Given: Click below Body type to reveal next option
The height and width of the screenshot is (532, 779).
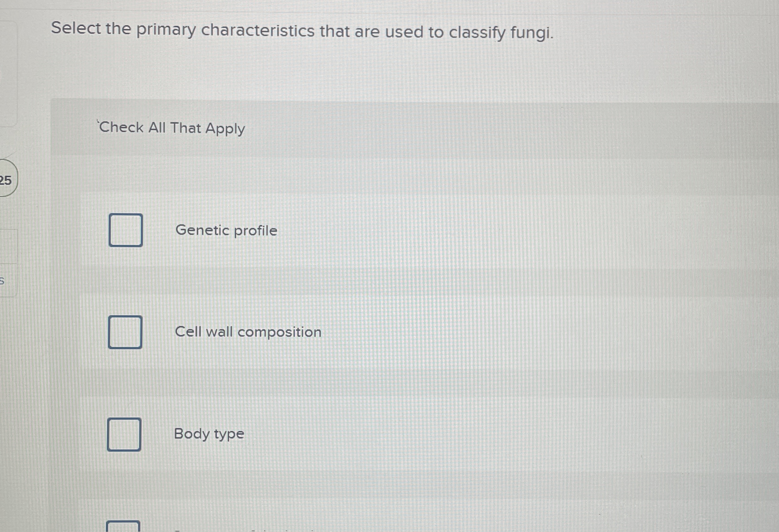Looking at the screenshot, I should coord(235,486).
